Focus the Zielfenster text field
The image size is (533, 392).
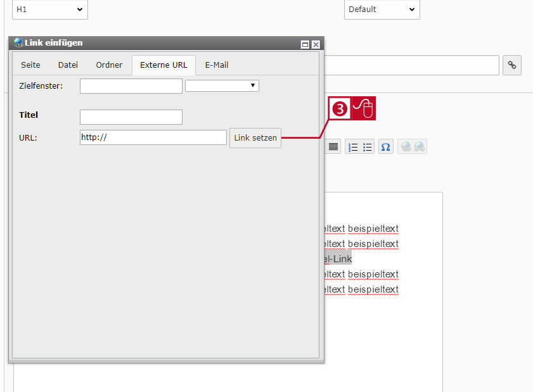click(131, 86)
